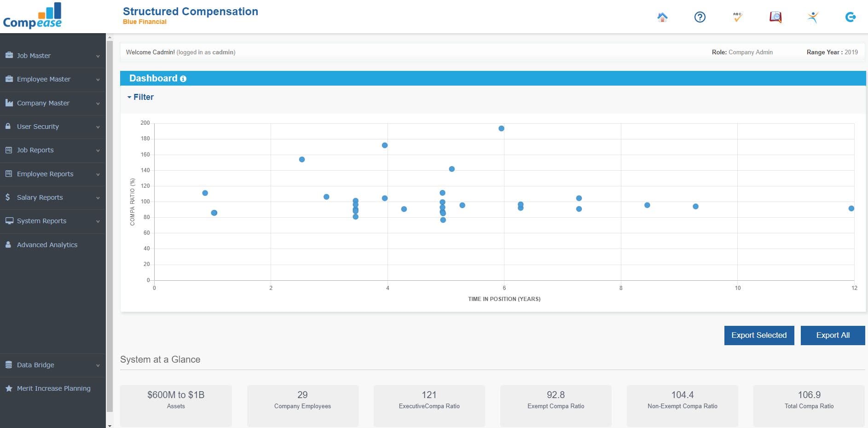The width and height of the screenshot is (868, 428).
Task: Expand the User Security menu
Action: pos(53,127)
